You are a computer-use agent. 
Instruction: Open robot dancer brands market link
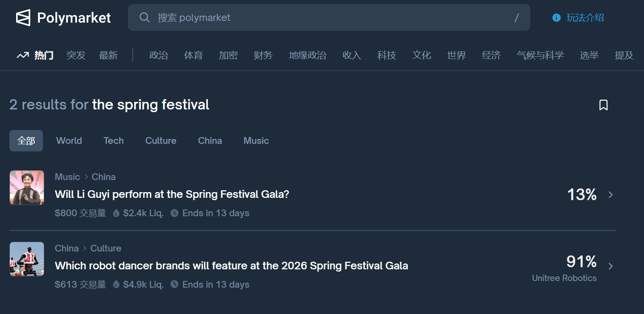231,266
